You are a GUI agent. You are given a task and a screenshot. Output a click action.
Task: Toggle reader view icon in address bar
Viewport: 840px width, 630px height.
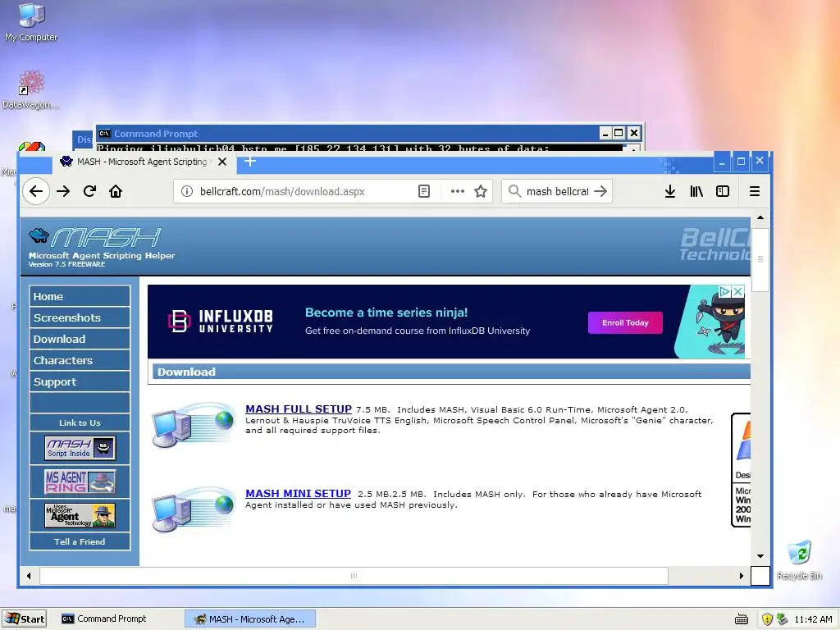click(x=424, y=191)
